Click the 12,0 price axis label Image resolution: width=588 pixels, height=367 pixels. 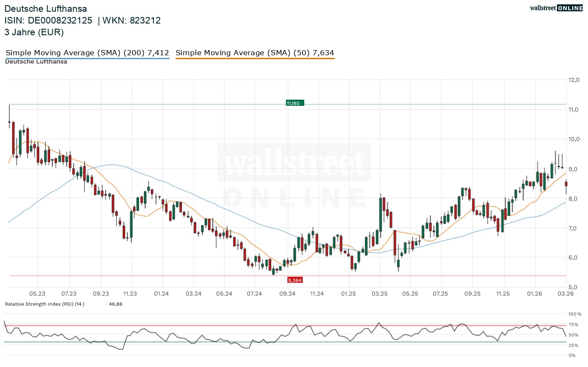point(574,80)
